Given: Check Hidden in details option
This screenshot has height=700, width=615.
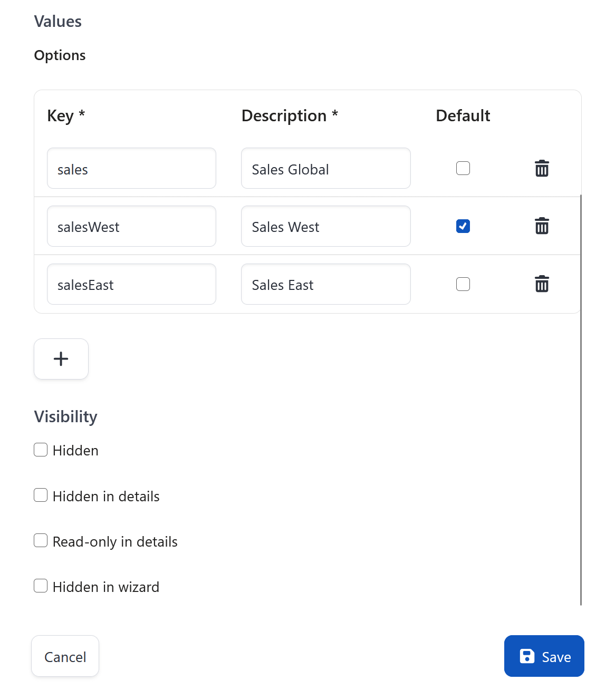Looking at the screenshot, I should click(x=41, y=495).
